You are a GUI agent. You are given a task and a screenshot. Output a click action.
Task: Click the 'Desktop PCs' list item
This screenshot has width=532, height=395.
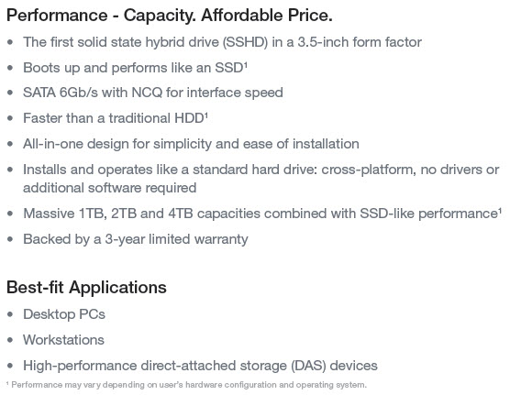(x=64, y=314)
